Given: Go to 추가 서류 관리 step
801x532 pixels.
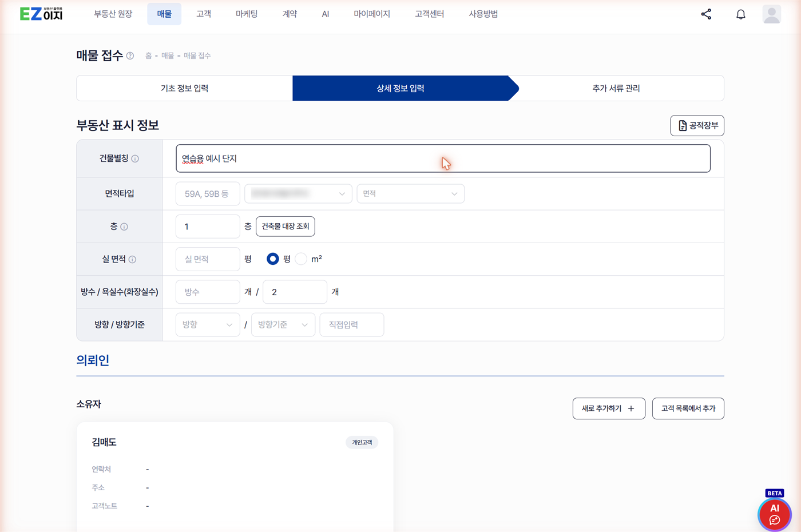Looking at the screenshot, I should [616, 88].
